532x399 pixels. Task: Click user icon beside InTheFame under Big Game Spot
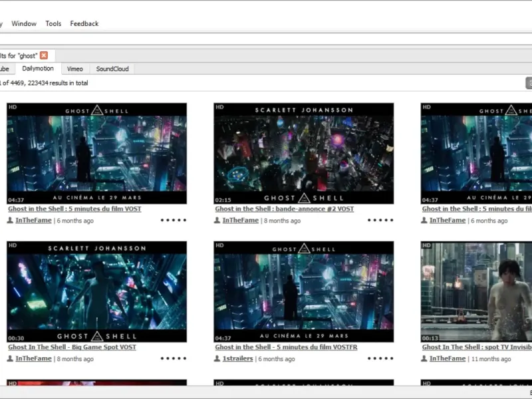tap(10, 358)
